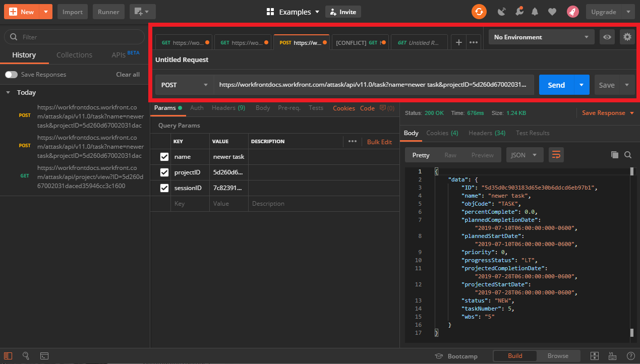Uncheck the projectID query parameter
The height and width of the screenshot is (364, 640).
click(164, 172)
